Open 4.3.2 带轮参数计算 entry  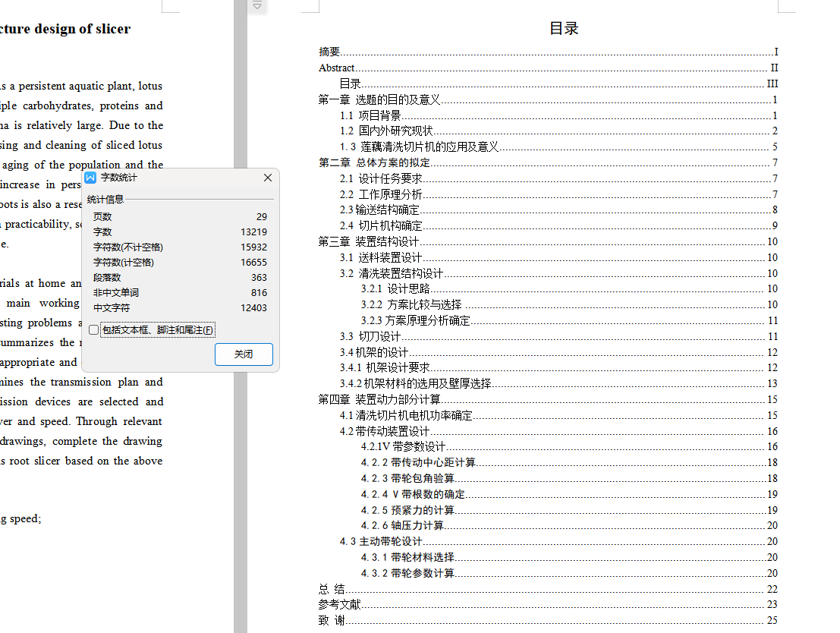click(569, 573)
